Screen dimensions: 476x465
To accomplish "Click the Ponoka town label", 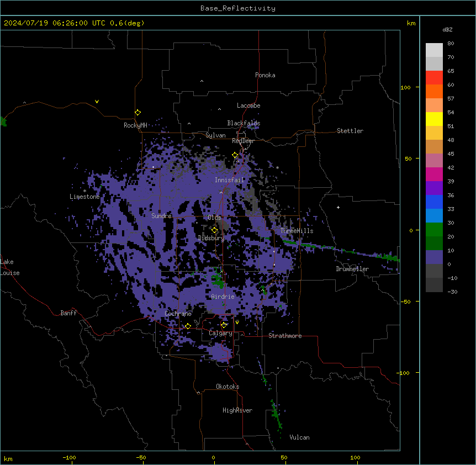I will click(265, 75).
